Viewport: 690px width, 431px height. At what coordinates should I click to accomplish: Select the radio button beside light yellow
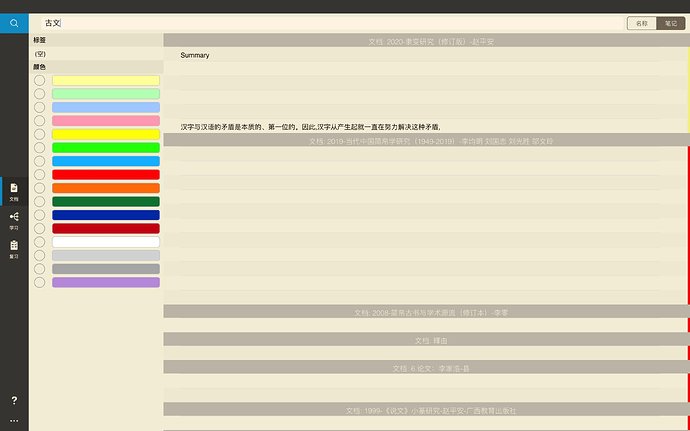click(x=40, y=81)
